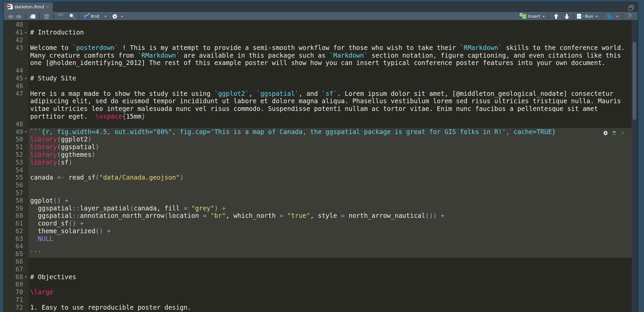Click on 'library(ggplot2)' line

coord(61,139)
